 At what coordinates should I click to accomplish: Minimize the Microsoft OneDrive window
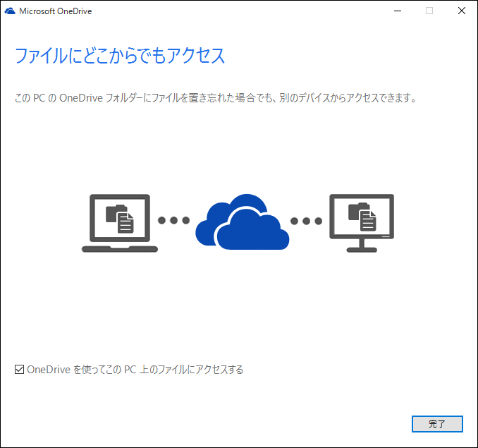(398, 11)
